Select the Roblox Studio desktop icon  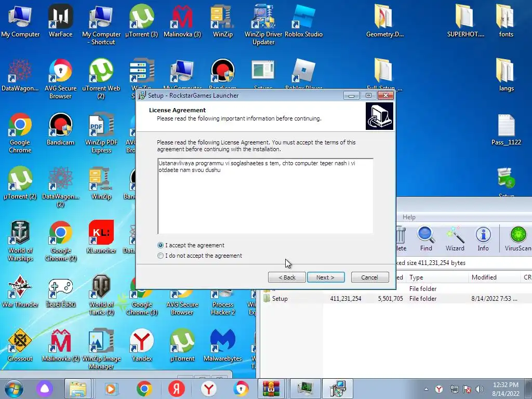303,21
